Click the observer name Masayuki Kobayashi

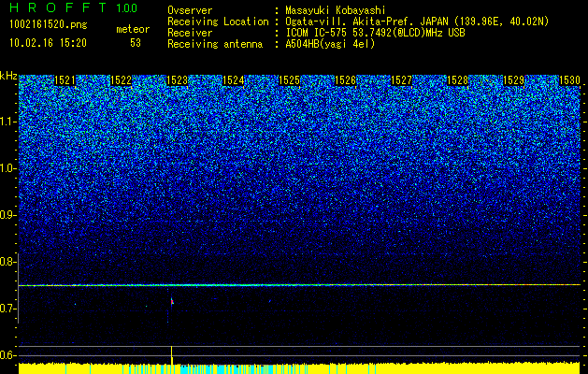(x=336, y=10)
